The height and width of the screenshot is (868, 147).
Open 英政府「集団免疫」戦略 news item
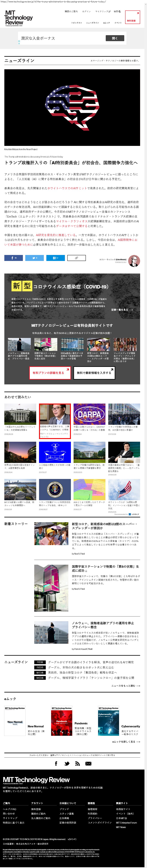click(82, 672)
